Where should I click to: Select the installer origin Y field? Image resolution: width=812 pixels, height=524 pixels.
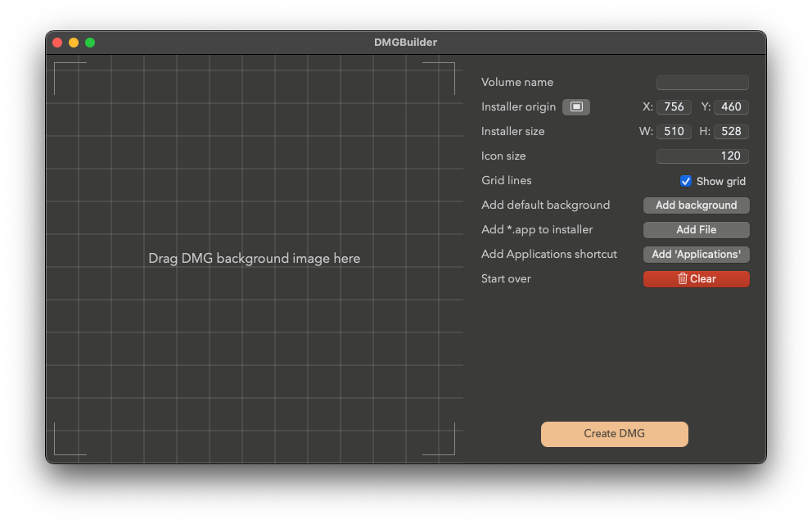point(731,107)
